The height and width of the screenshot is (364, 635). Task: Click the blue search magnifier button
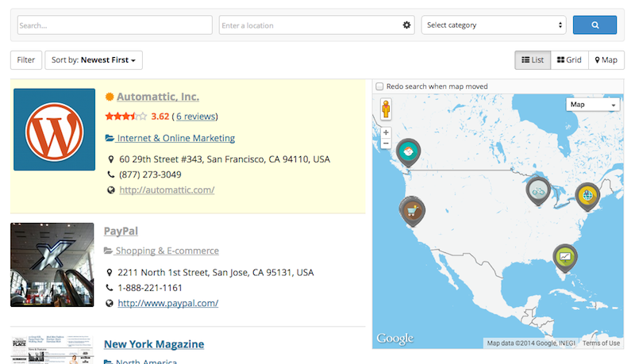point(595,25)
